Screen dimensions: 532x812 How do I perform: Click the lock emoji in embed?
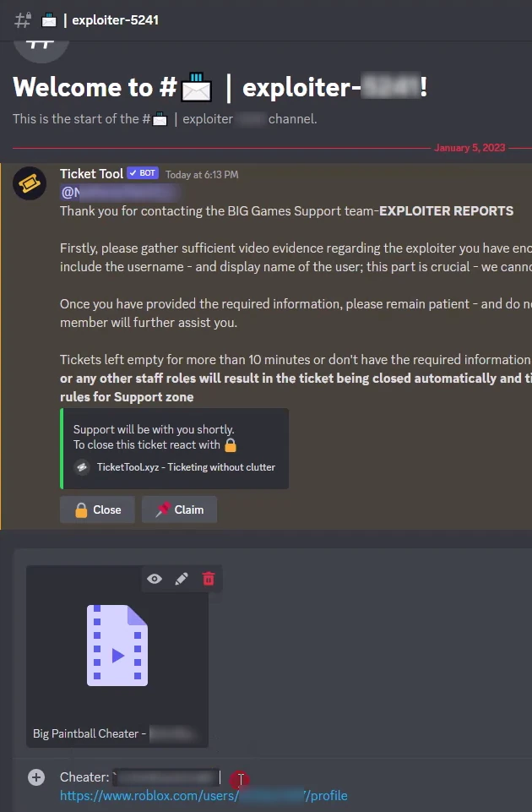[x=231, y=445]
